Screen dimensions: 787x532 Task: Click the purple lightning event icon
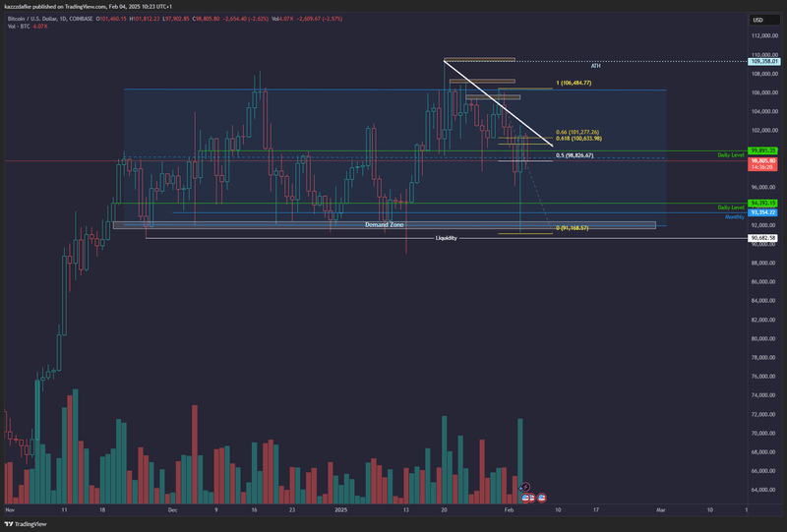pos(525,487)
